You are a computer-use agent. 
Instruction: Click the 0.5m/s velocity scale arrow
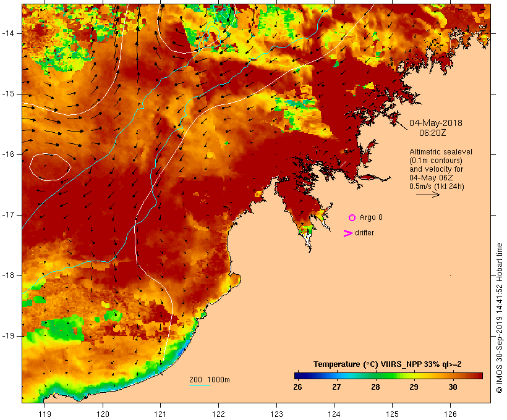click(428, 195)
